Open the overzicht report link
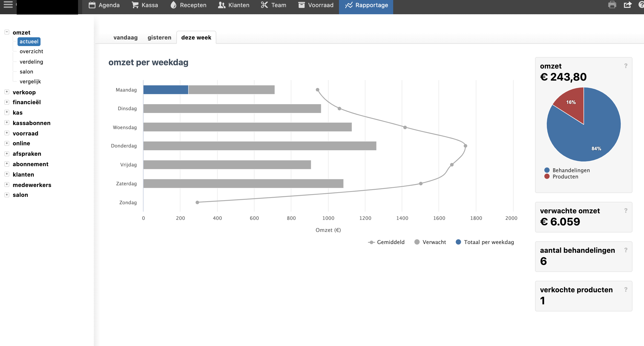The image size is (644, 346). [x=31, y=51]
